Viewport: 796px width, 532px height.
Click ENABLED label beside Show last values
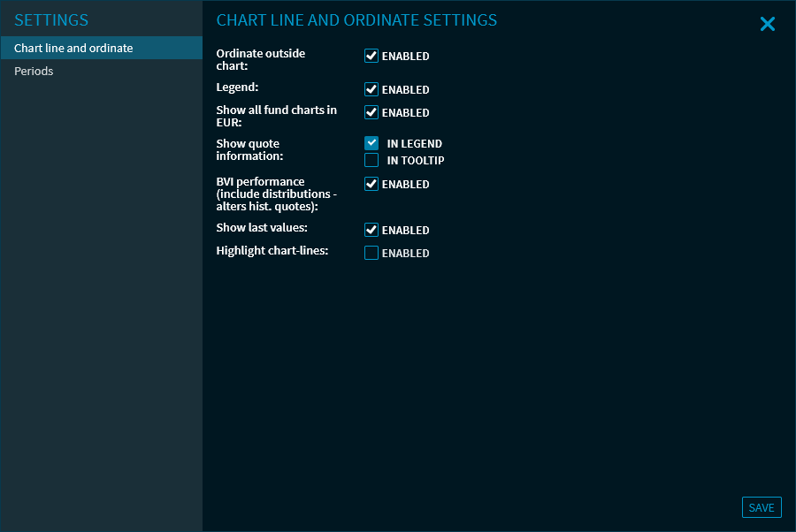click(405, 231)
